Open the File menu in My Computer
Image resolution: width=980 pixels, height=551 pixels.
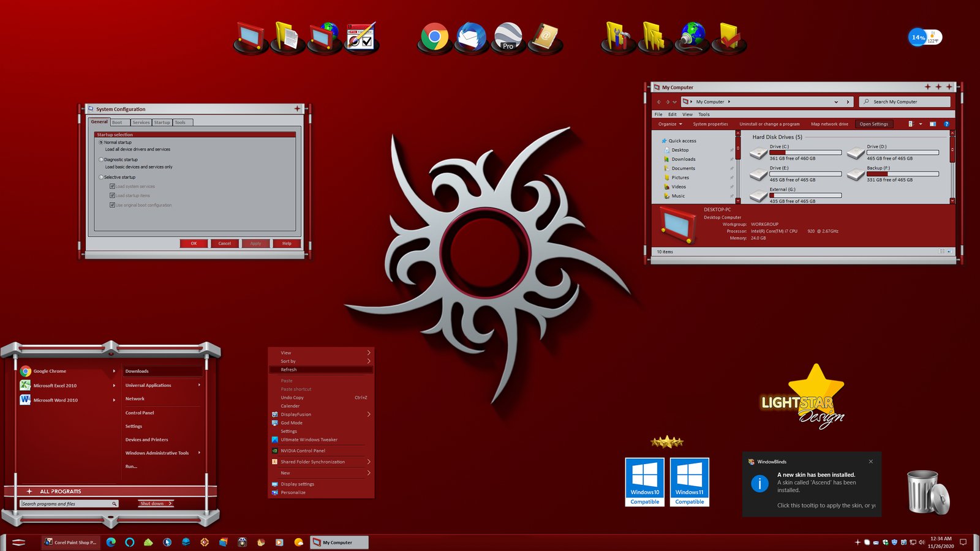(658, 114)
